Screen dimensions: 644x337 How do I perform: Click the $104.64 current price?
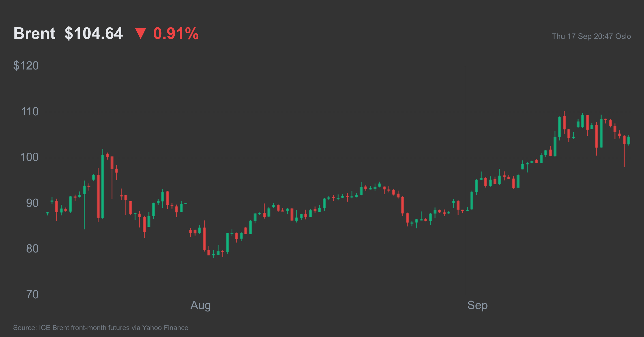click(x=94, y=34)
